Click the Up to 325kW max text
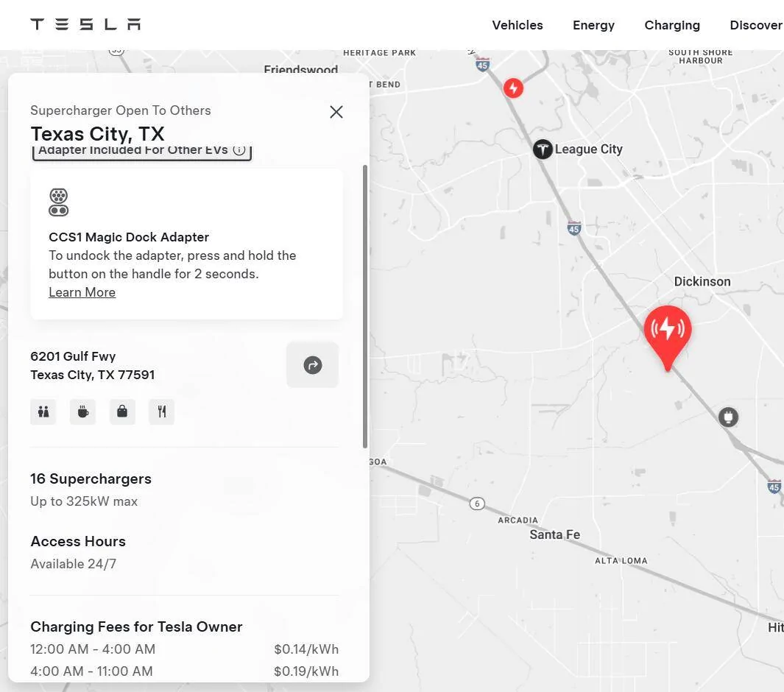This screenshot has height=692, width=784. pos(84,501)
